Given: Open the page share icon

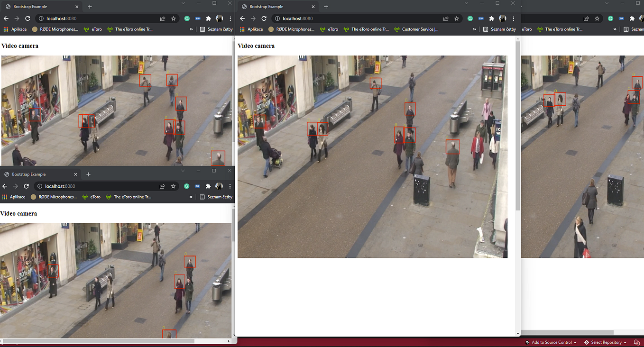Looking at the screenshot, I should click(x=446, y=18).
